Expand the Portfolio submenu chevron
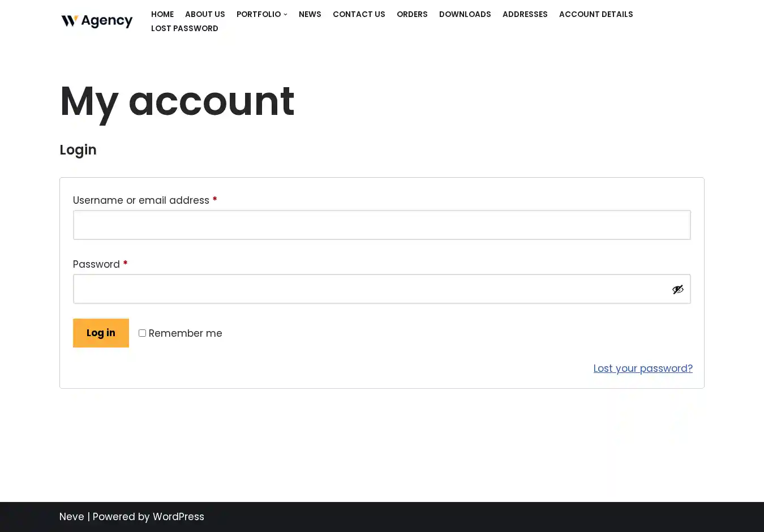The height and width of the screenshot is (532, 764). pos(285,15)
